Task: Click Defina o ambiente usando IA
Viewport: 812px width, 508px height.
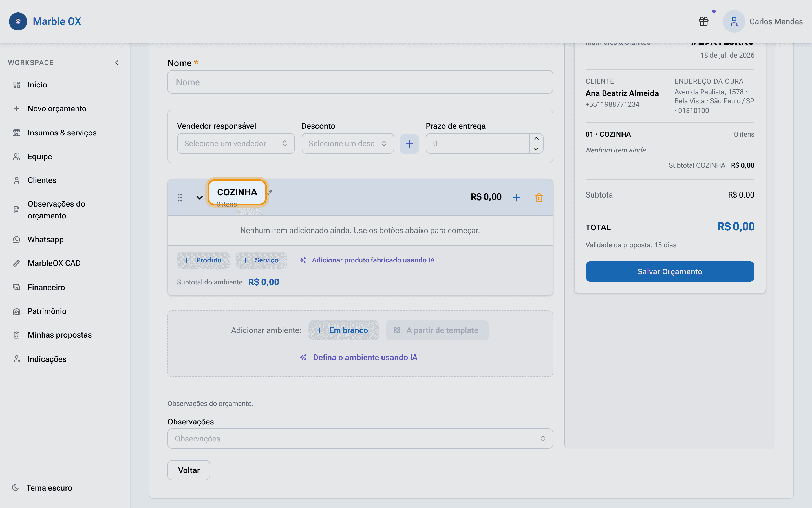Action: [359, 358]
